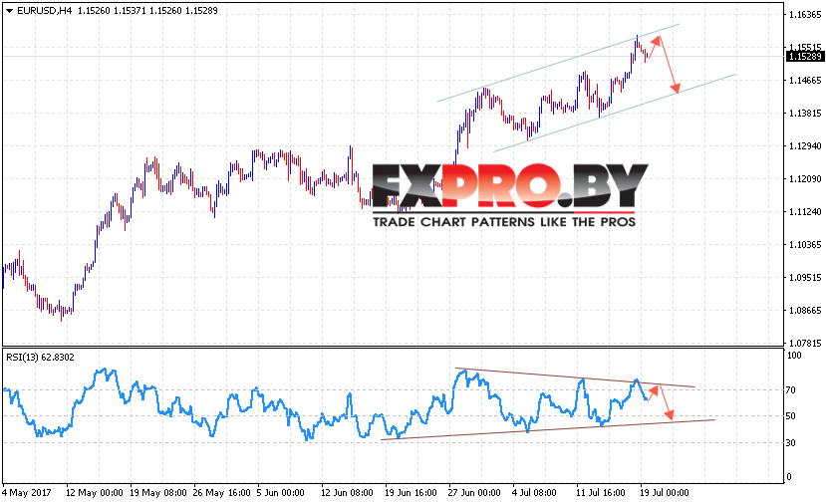Click the RSI scale value 30

pos(791,443)
